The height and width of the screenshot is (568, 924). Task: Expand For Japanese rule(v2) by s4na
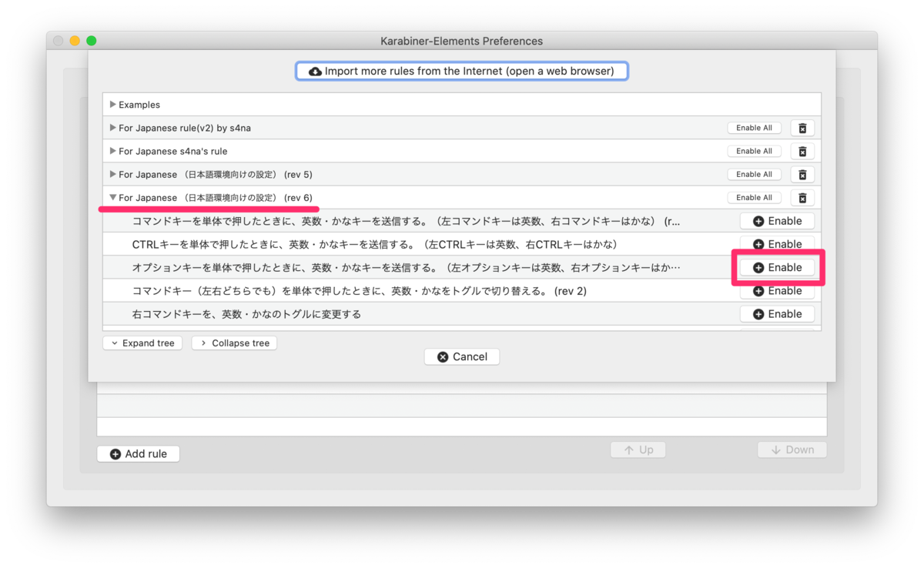click(x=113, y=128)
